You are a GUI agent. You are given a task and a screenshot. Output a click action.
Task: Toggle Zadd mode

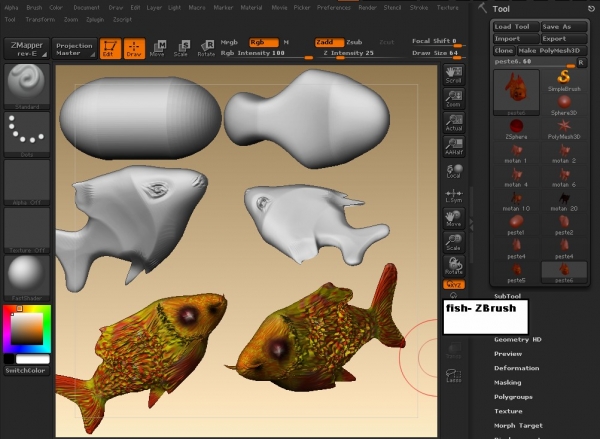tap(329, 42)
